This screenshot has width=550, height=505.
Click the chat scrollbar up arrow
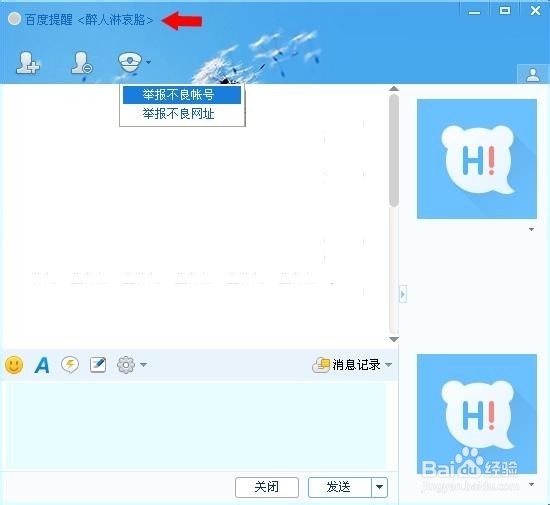tap(394, 89)
